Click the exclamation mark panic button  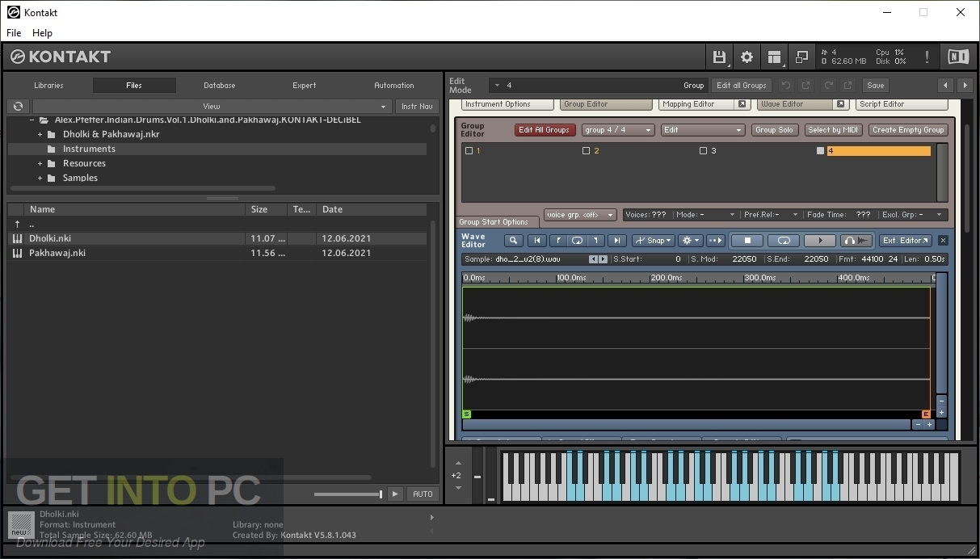point(927,57)
